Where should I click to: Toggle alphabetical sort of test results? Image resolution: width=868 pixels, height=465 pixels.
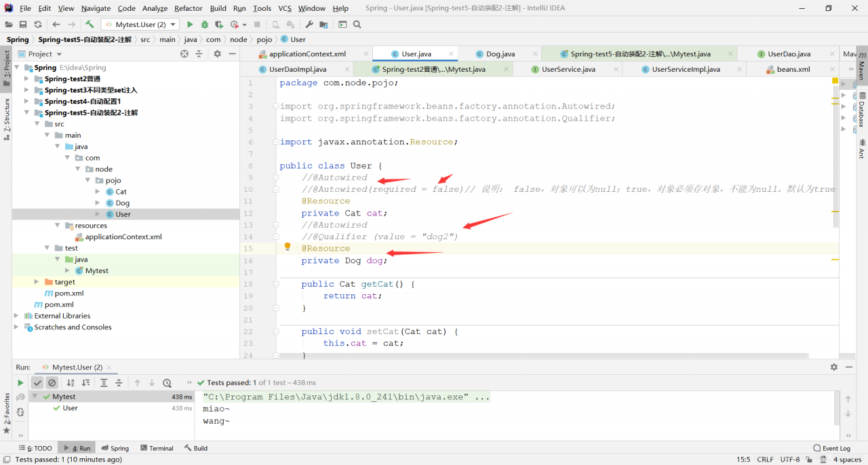tap(71, 383)
